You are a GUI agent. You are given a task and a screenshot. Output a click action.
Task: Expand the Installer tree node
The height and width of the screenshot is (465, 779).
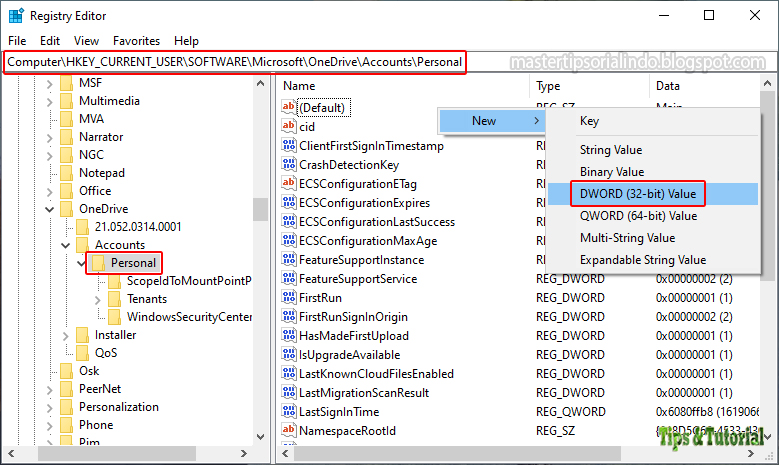point(65,336)
